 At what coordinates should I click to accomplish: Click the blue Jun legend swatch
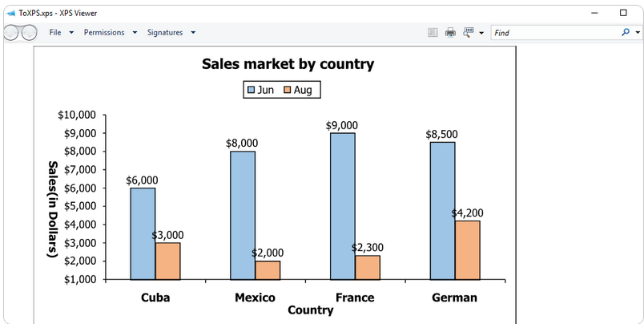click(251, 90)
